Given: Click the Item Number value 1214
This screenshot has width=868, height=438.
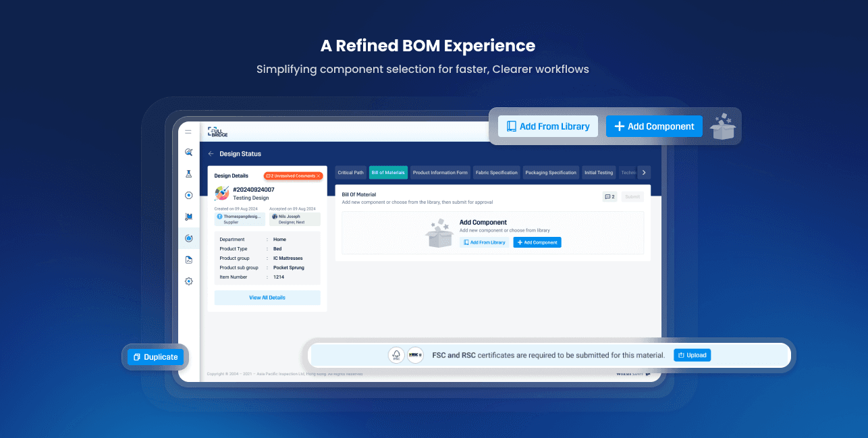Looking at the screenshot, I should pyautogui.click(x=279, y=277).
